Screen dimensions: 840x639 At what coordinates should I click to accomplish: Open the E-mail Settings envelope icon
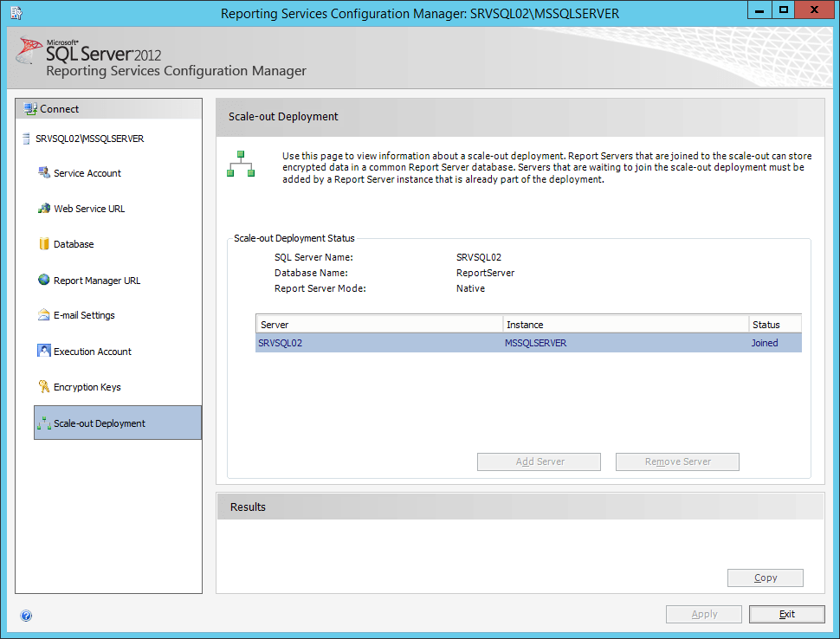click(45, 314)
